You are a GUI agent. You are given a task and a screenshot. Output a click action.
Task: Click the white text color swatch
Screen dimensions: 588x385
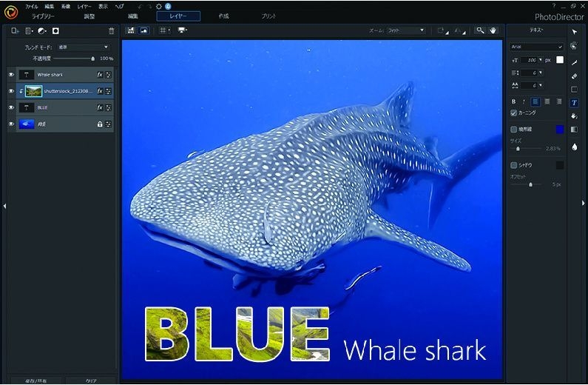[560, 59]
